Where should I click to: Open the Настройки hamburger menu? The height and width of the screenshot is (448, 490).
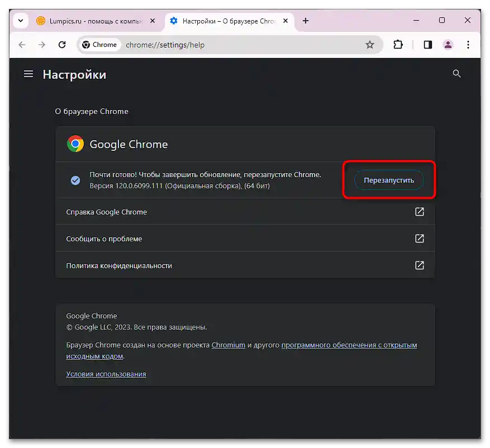[x=28, y=74]
